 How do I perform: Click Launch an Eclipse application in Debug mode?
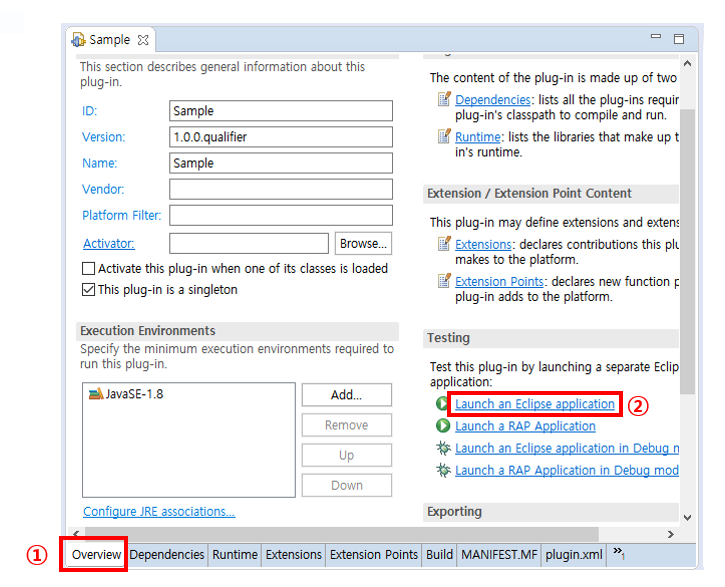(x=567, y=448)
